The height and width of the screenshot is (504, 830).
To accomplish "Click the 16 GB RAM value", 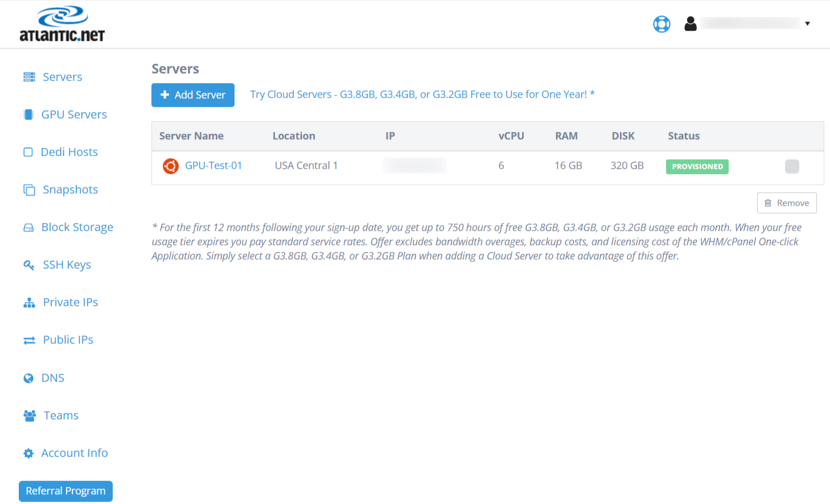I will pyautogui.click(x=568, y=166).
